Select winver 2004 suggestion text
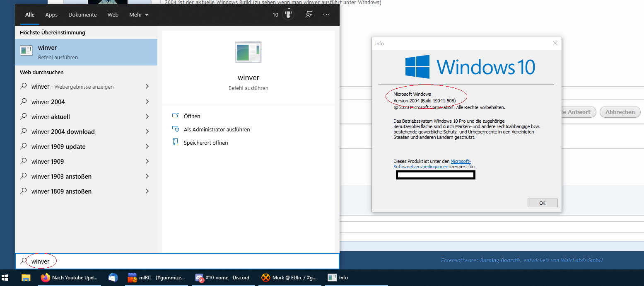The width and height of the screenshot is (644, 286). (48, 102)
